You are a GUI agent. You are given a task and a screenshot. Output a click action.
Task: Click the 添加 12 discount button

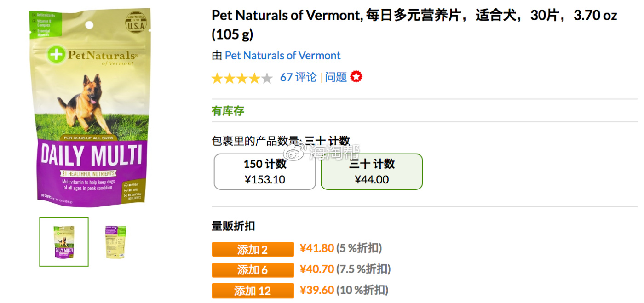click(x=253, y=291)
